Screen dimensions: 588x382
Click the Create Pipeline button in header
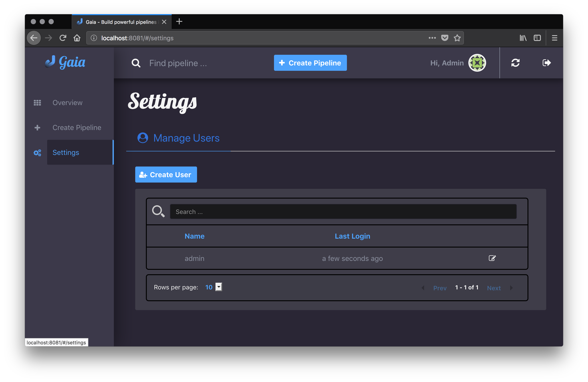(x=310, y=63)
